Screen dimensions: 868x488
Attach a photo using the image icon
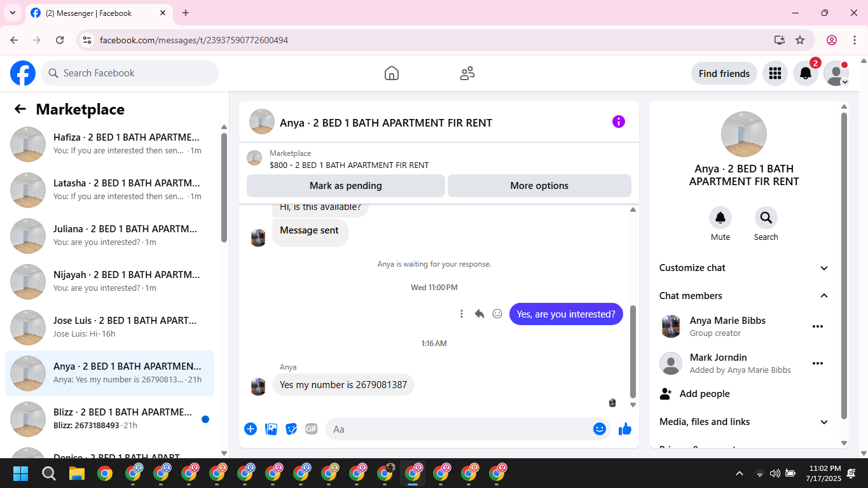coord(271,429)
